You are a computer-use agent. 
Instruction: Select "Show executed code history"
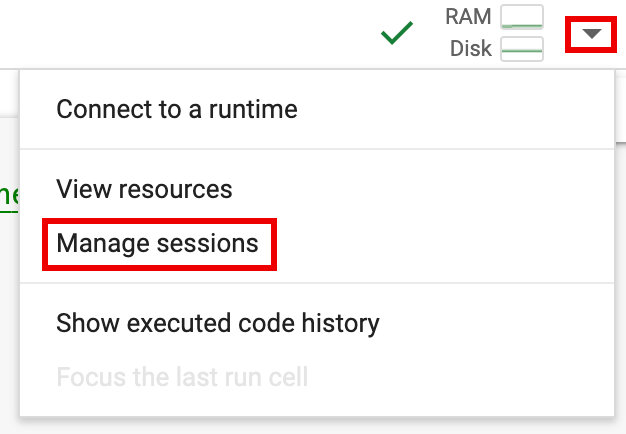point(218,323)
